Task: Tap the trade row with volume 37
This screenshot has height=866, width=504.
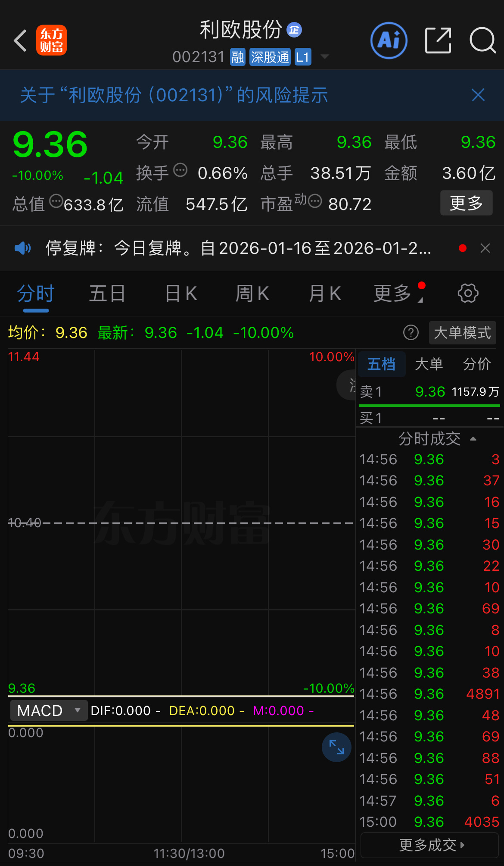Action: coord(429,481)
